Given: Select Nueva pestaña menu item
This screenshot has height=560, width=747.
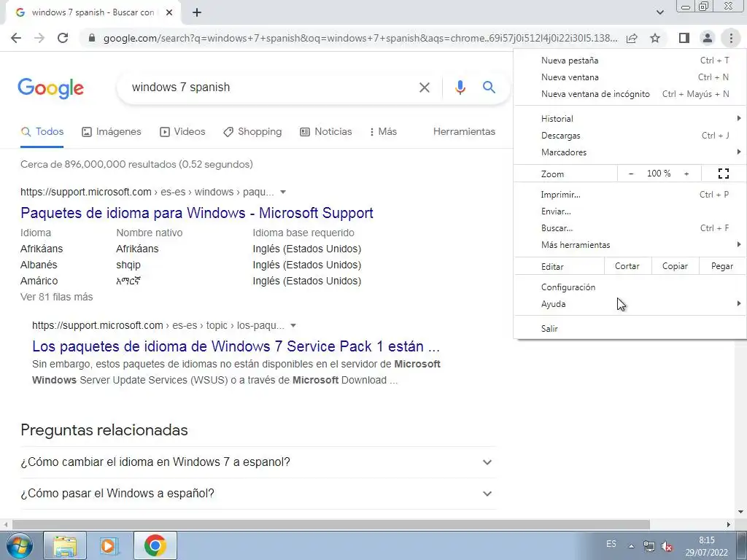Looking at the screenshot, I should tap(630, 61).
